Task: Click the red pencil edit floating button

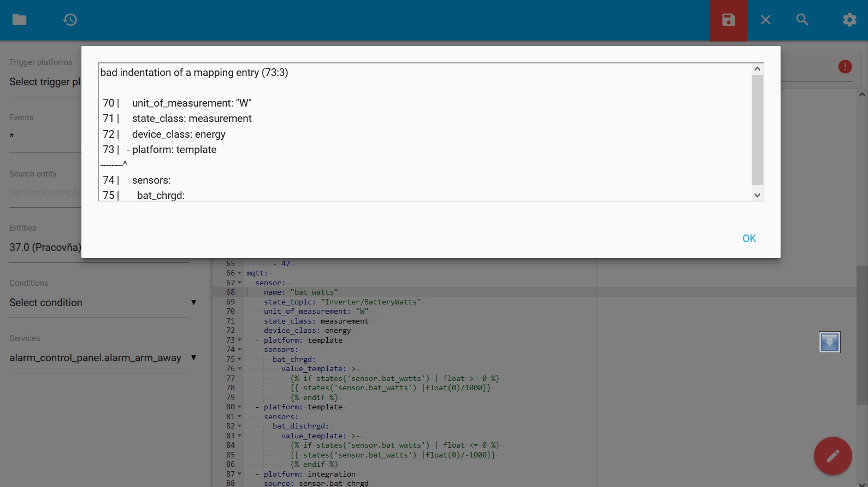Action: 833,456
